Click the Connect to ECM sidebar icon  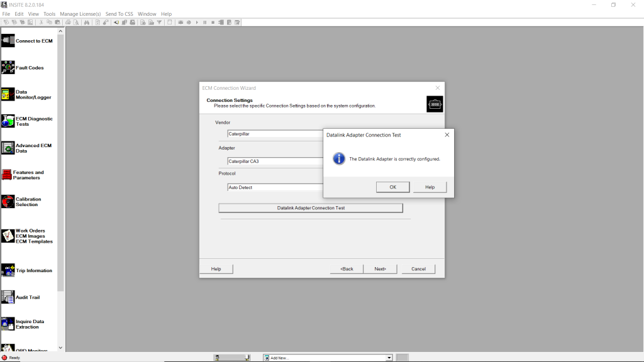8,41
